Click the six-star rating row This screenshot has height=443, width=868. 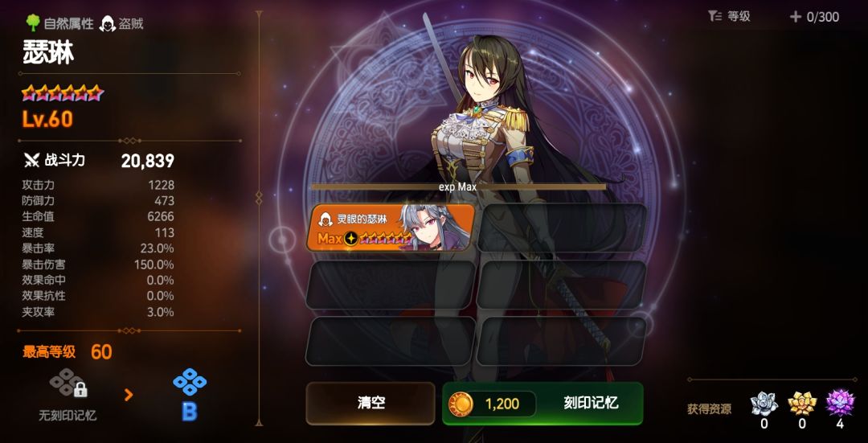(x=63, y=92)
